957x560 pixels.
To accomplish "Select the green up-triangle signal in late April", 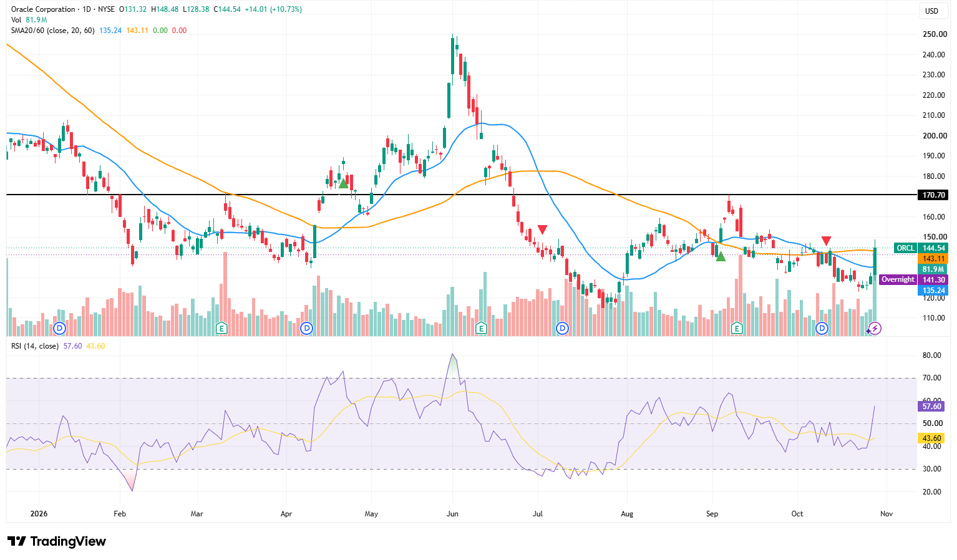I will [x=342, y=183].
